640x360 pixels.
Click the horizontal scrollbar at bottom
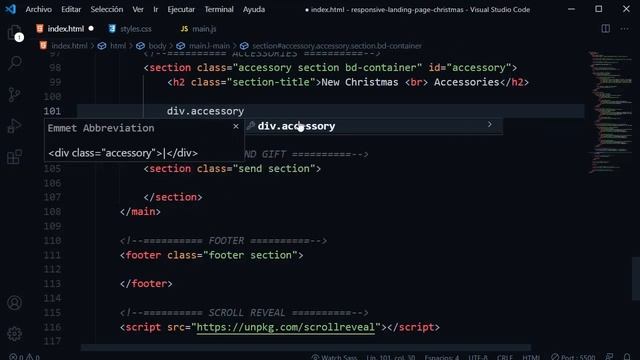tap(305, 347)
